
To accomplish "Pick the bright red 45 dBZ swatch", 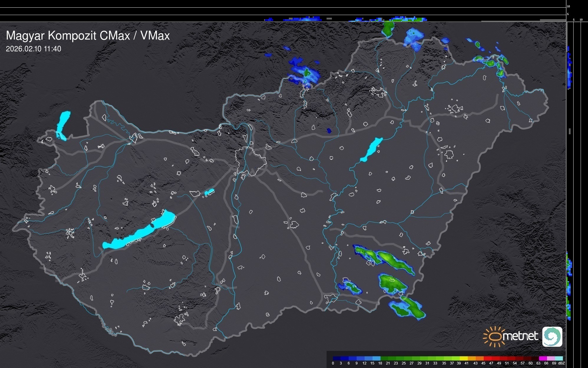I will point(487,358).
